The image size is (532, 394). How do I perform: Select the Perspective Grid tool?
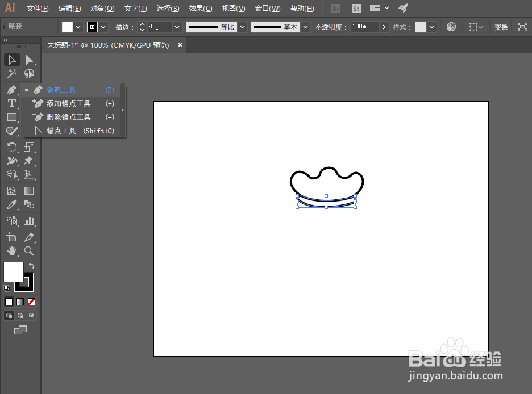[29, 174]
